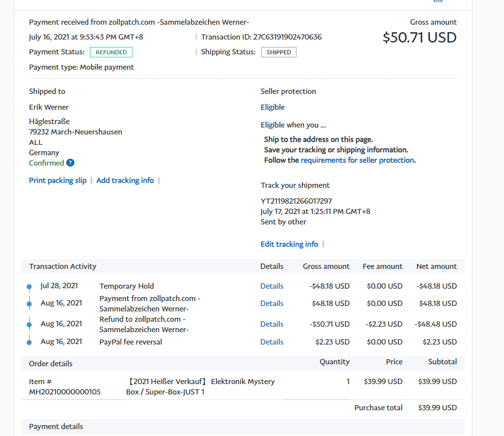The width and height of the screenshot is (504, 436).
Task: Click Add tracking info link
Action: pyautogui.click(x=125, y=180)
